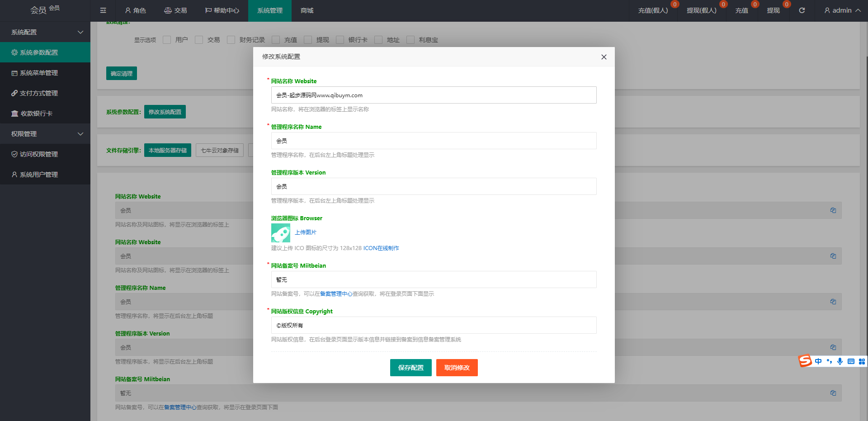868x421 pixels.
Task: Activate the IME microphone voice input
Action: pyautogui.click(x=840, y=361)
